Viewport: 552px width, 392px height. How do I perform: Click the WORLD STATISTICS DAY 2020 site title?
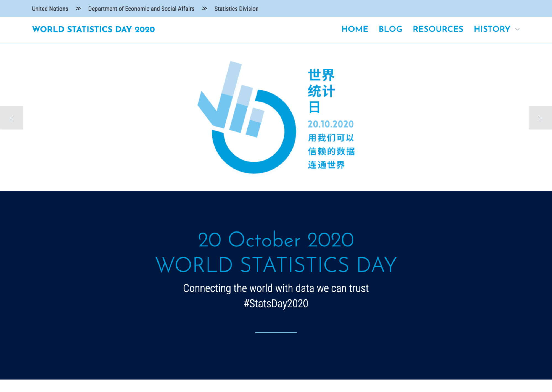93,29
